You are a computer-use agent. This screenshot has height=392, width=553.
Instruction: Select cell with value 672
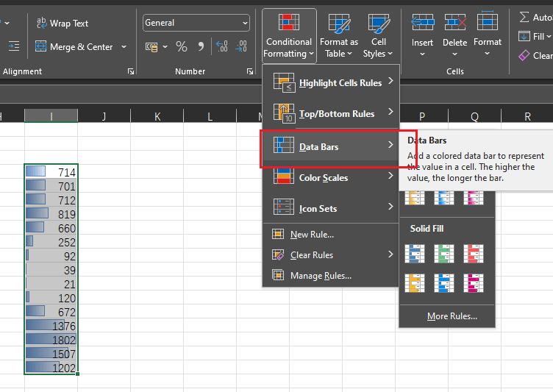point(51,311)
